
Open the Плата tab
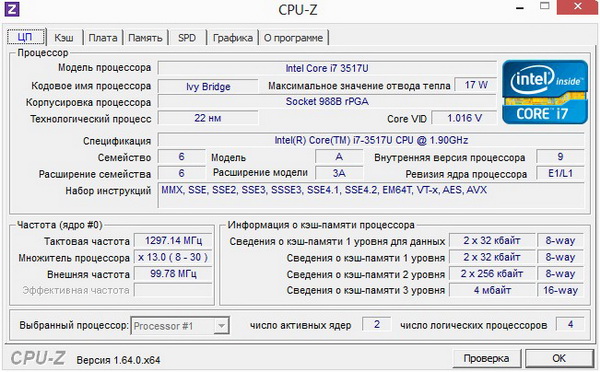[x=103, y=38]
